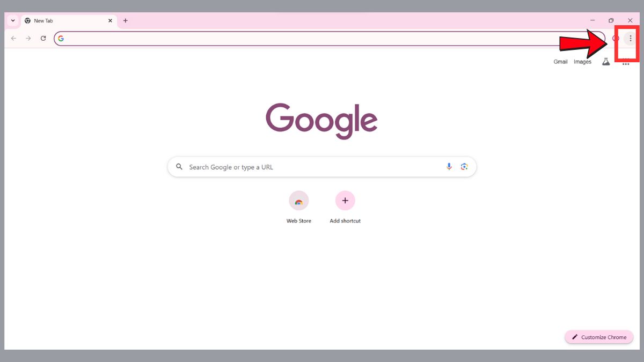Focus the address bar
The image size is (644, 362).
pos(330,38)
